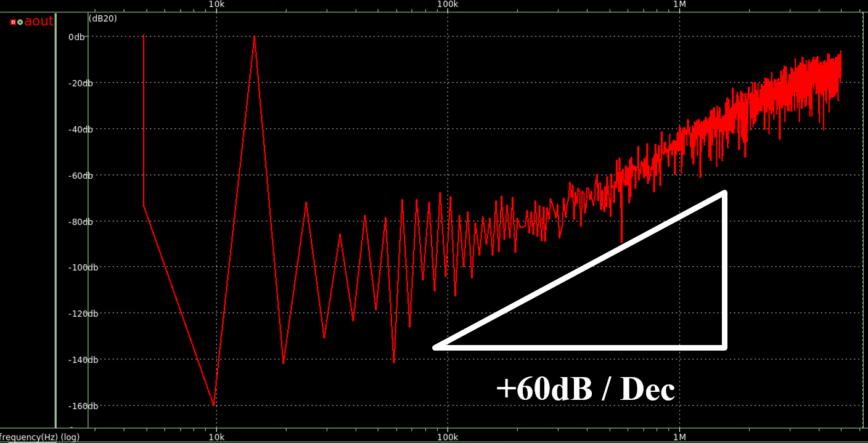Click the red trace color square for aout

13,22
